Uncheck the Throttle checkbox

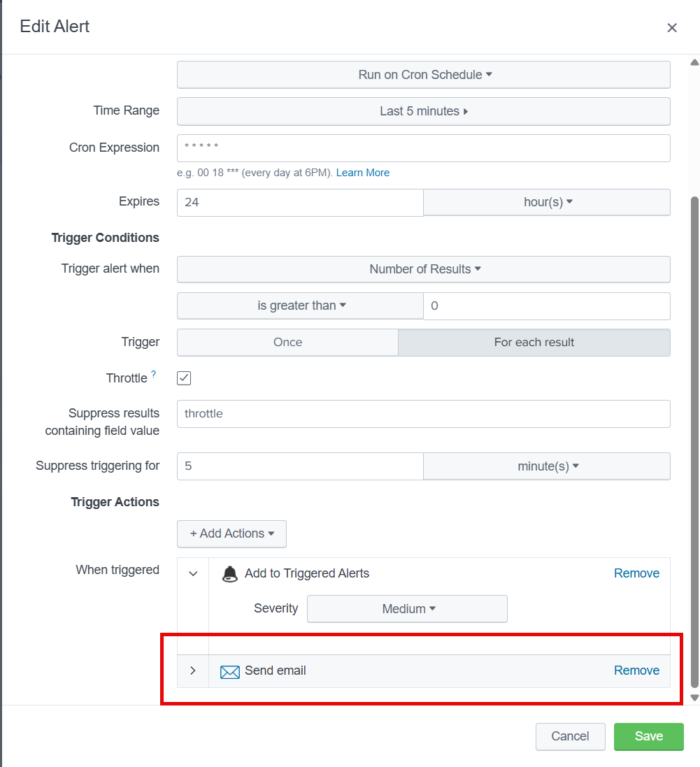pos(183,378)
